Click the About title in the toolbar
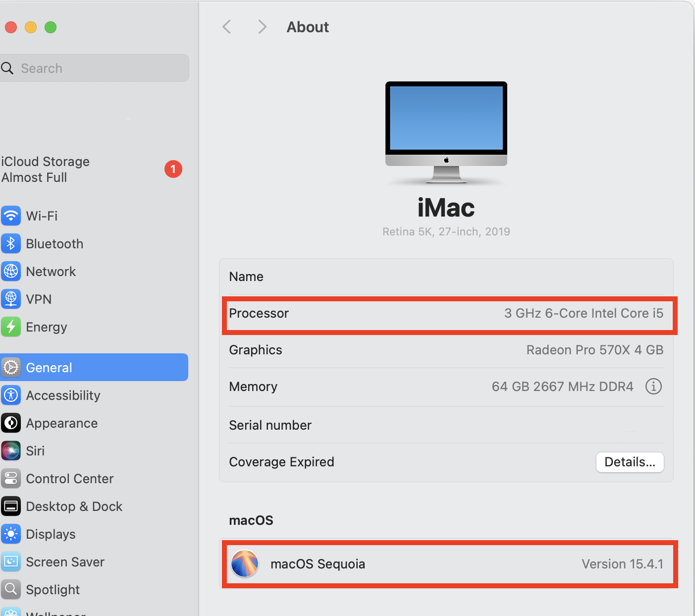 [308, 27]
